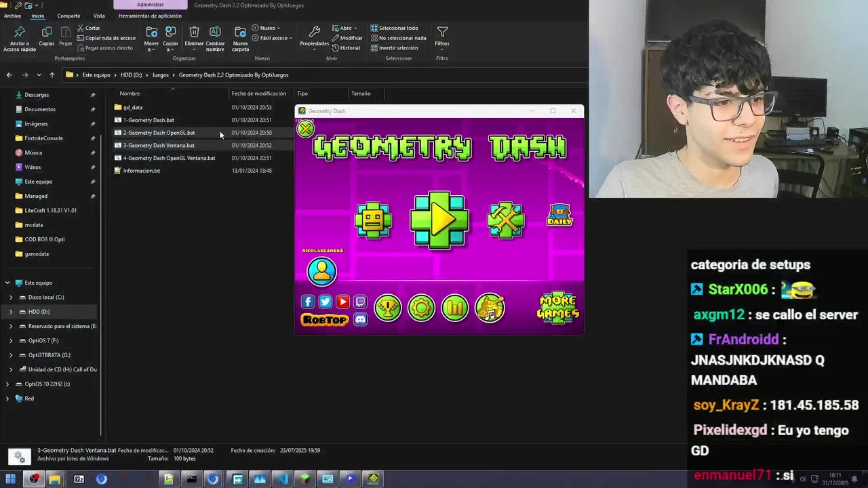Click the More Games button
This screenshot has height=488, width=868.
point(558,307)
